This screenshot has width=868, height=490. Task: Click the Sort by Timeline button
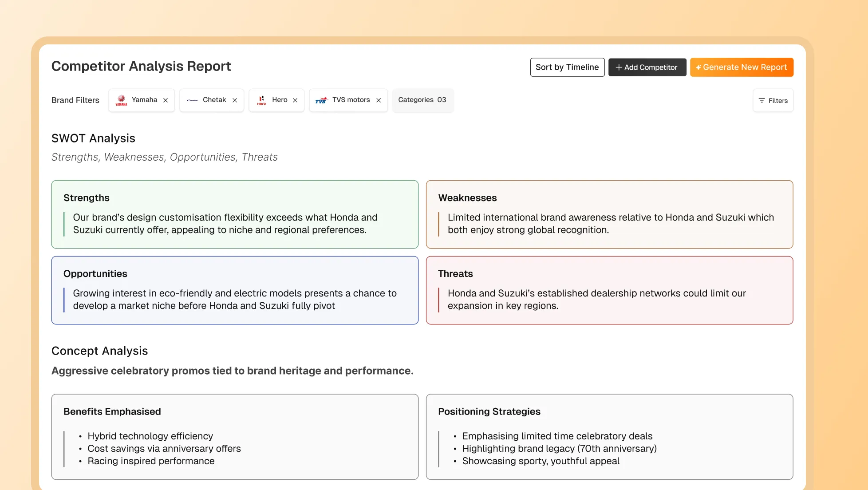pyautogui.click(x=567, y=67)
